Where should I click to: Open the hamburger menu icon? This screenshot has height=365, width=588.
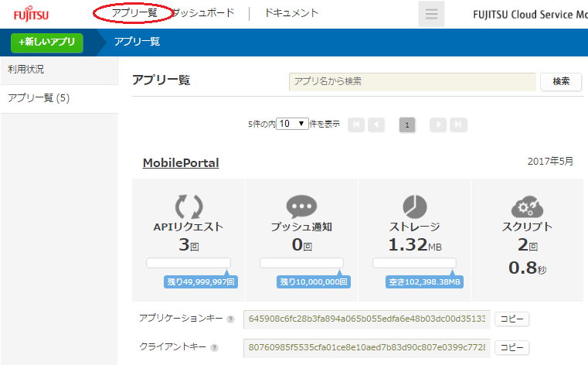(431, 14)
